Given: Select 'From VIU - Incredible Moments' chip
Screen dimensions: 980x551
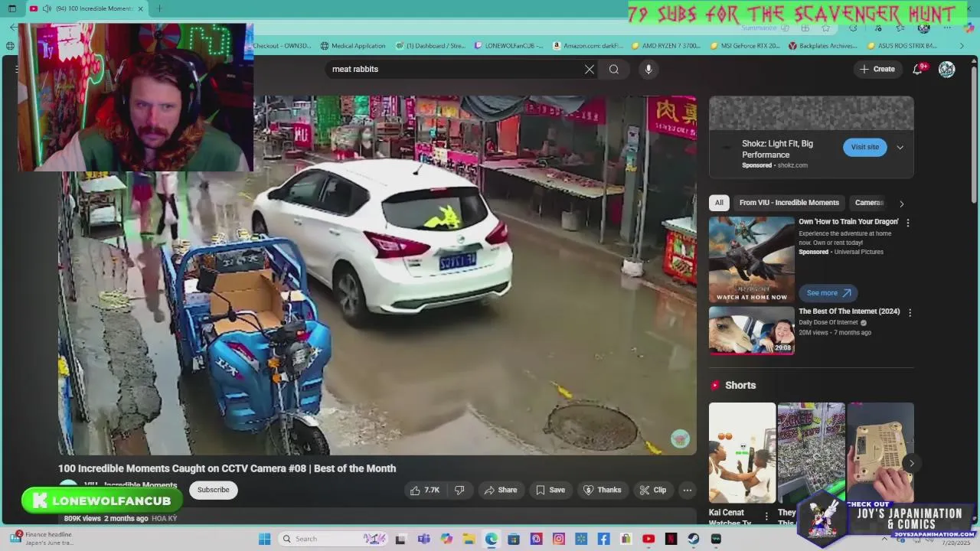Looking at the screenshot, I should click(x=789, y=203).
